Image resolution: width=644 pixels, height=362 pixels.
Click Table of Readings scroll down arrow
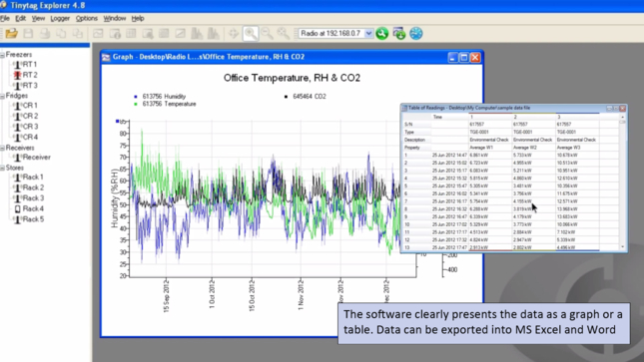pyautogui.click(x=623, y=247)
